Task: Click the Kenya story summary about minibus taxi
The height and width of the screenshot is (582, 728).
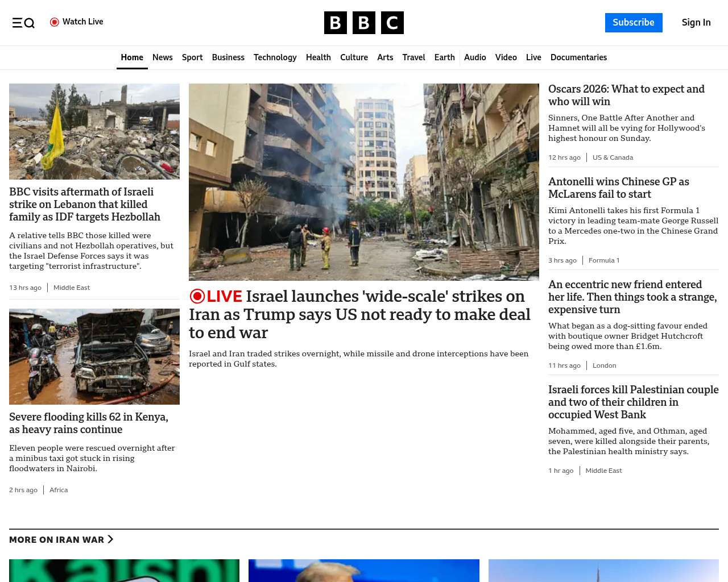Action: [92, 458]
